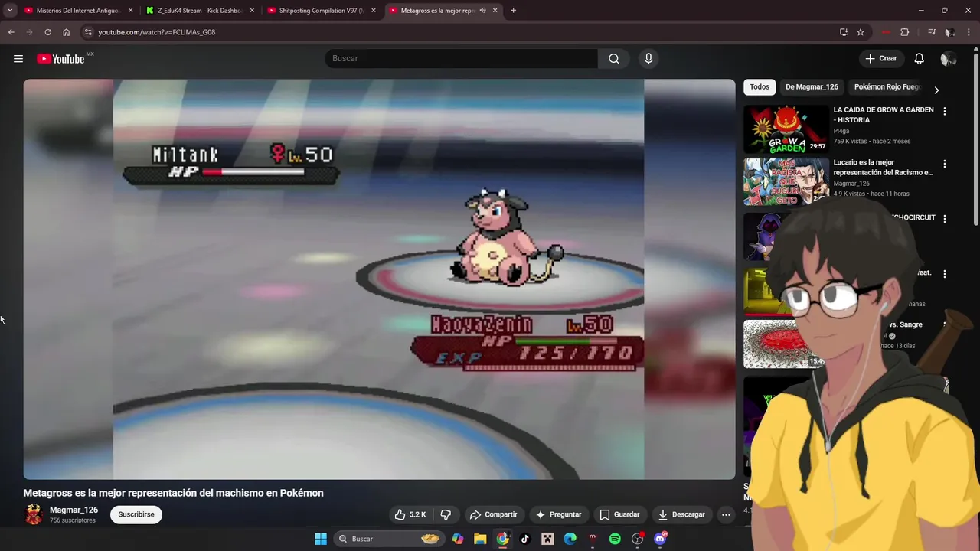Viewport: 980px width, 551px height.
Task: Start voice search with the microphone
Action: [x=648, y=59]
